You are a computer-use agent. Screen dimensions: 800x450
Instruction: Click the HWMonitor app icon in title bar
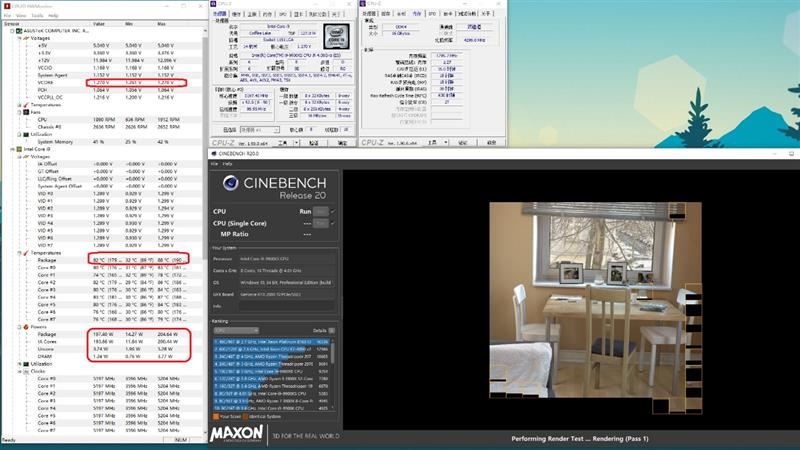(7, 6)
